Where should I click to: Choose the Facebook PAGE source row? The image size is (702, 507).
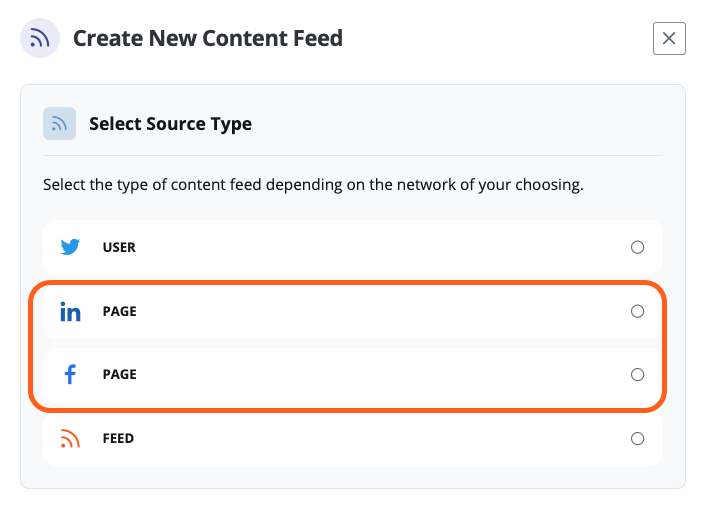click(x=353, y=374)
